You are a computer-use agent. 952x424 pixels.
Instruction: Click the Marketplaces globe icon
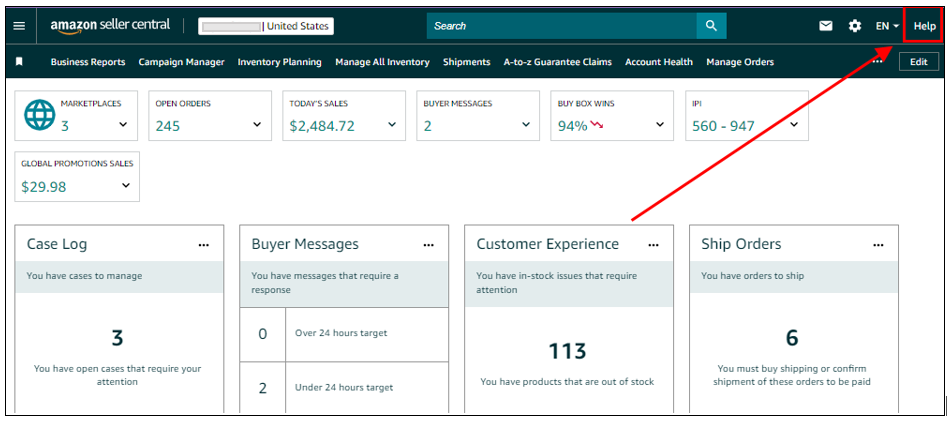39,115
